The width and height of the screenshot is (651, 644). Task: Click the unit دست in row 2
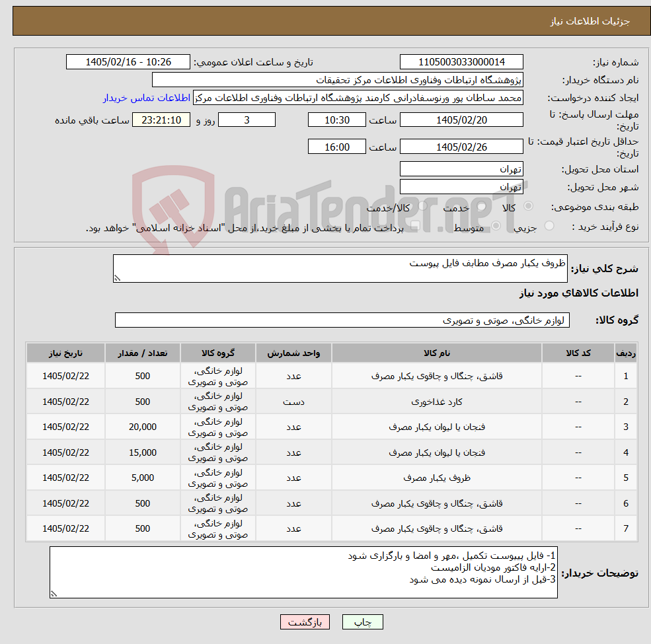293,402
